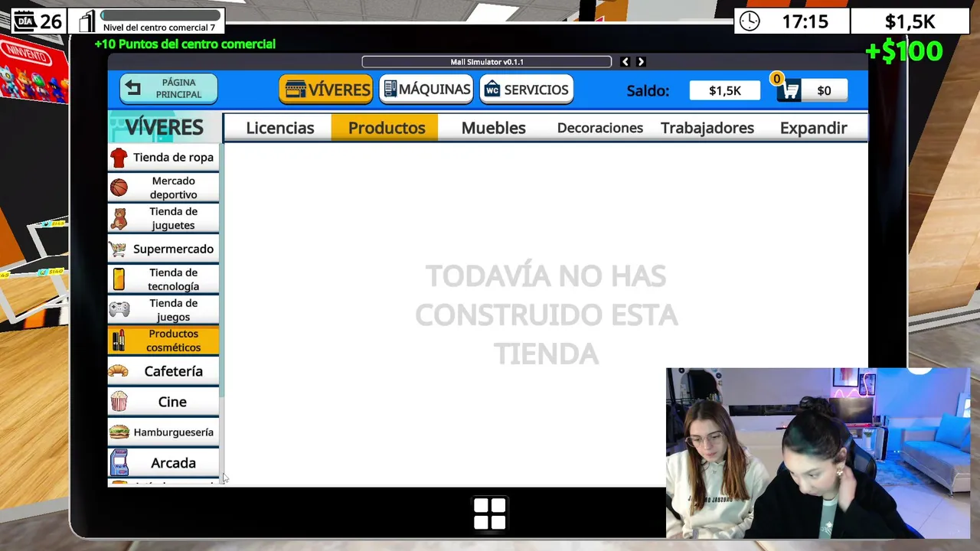Click the DÍA calendar icon

point(25,21)
